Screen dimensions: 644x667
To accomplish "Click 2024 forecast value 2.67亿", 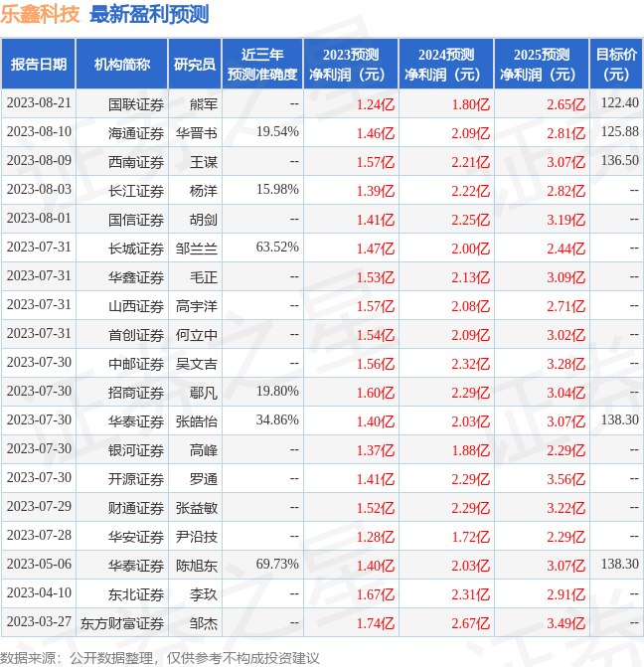I will pyautogui.click(x=470, y=623).
